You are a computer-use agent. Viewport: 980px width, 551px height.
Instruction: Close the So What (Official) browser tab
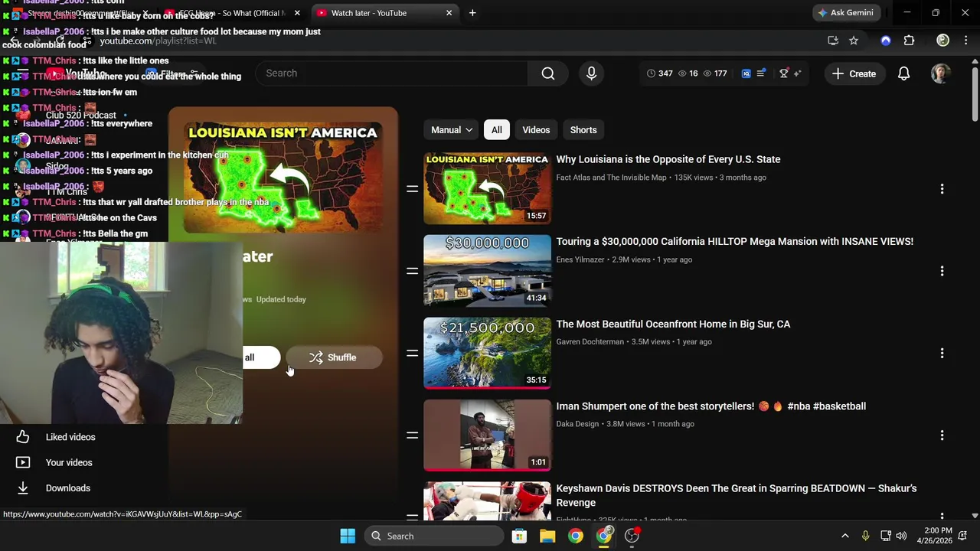coord(297,13)
